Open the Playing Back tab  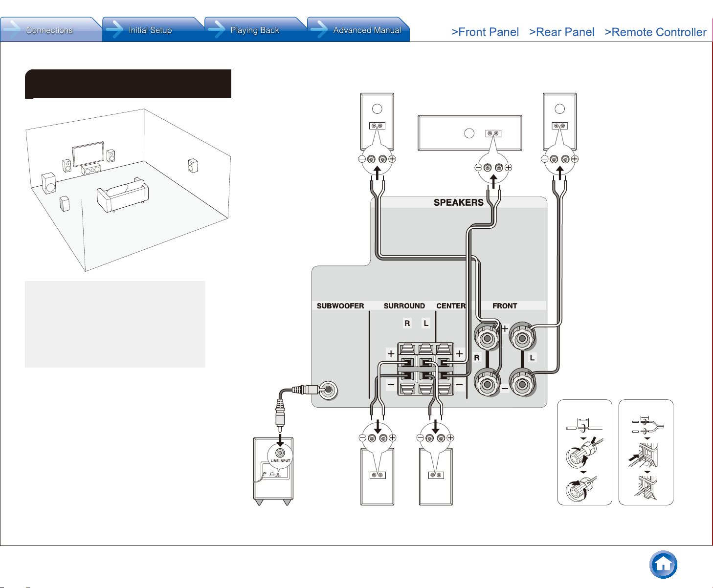[x=255, y=30]
